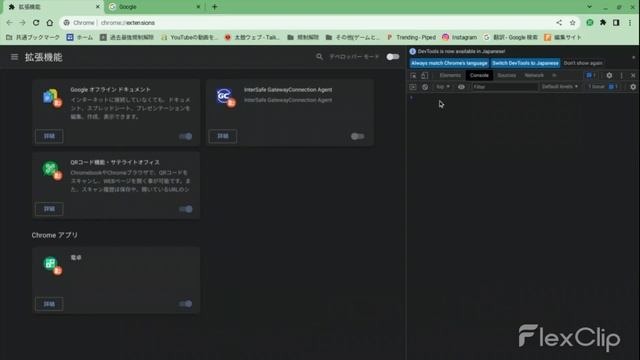The height and width of the screenshot is (360, 640).
Task: Click Switch DevTools to Japanese button
Action: (x=525, y=63)
